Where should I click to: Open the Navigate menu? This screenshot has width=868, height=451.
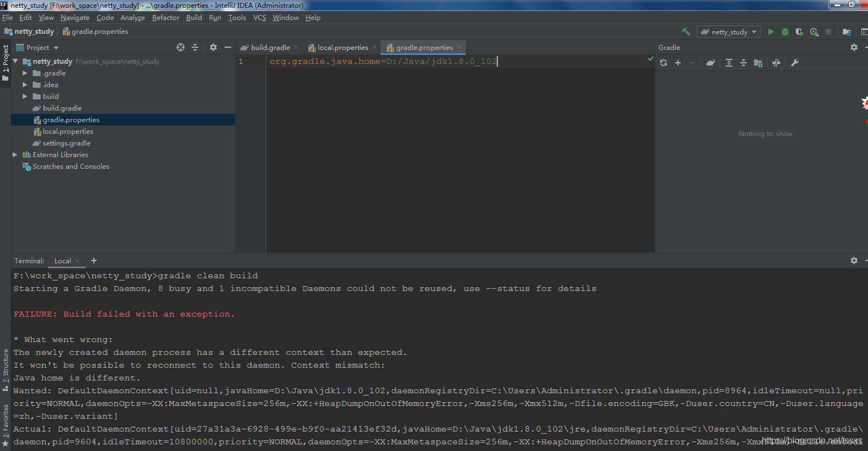coord(75,18)
